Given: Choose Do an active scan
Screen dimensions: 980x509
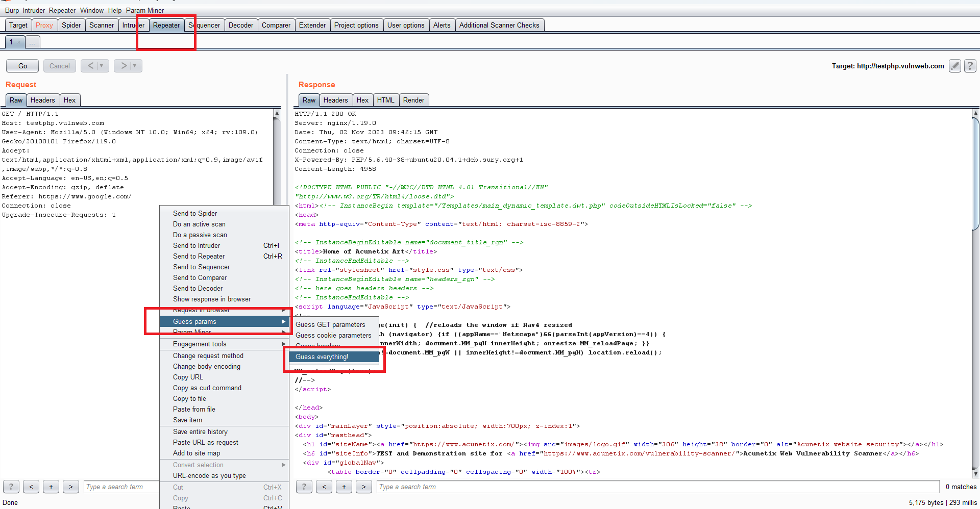Looking at the screenshot, I should pyautogui.click(x=225, y=224).
